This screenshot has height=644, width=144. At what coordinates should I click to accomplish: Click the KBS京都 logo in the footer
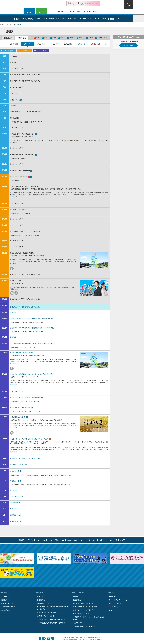point(46,638)
